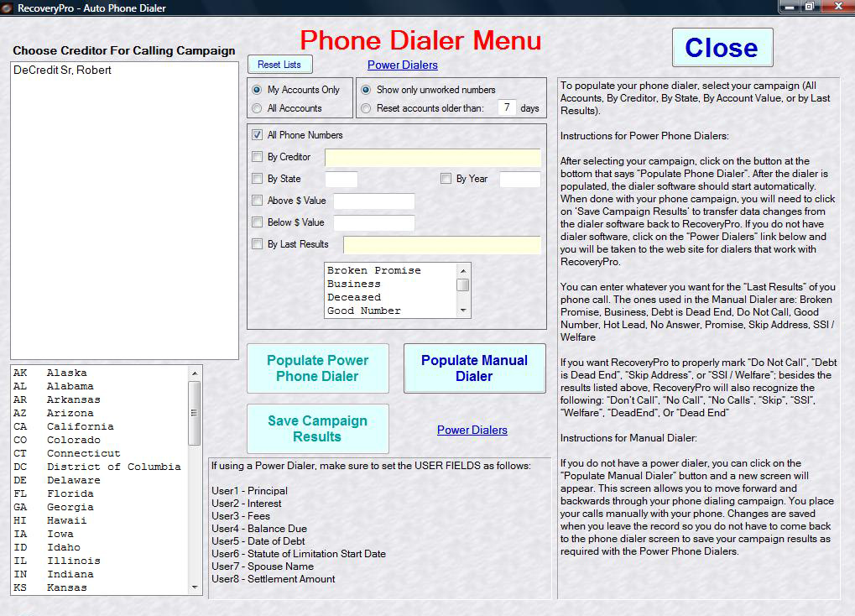855x616 pixels.
Task: Click Populate Power Phone Dialer button
Action: [x=318, y=368]
